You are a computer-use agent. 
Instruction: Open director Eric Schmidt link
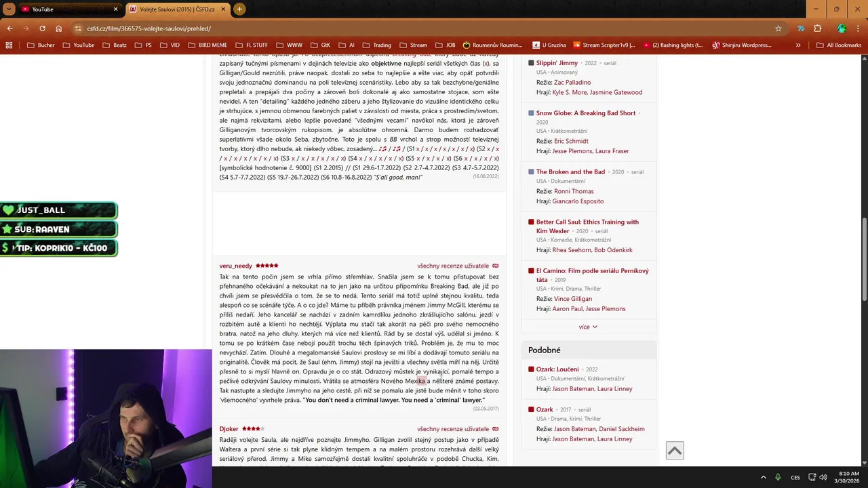tap(571, 141)
